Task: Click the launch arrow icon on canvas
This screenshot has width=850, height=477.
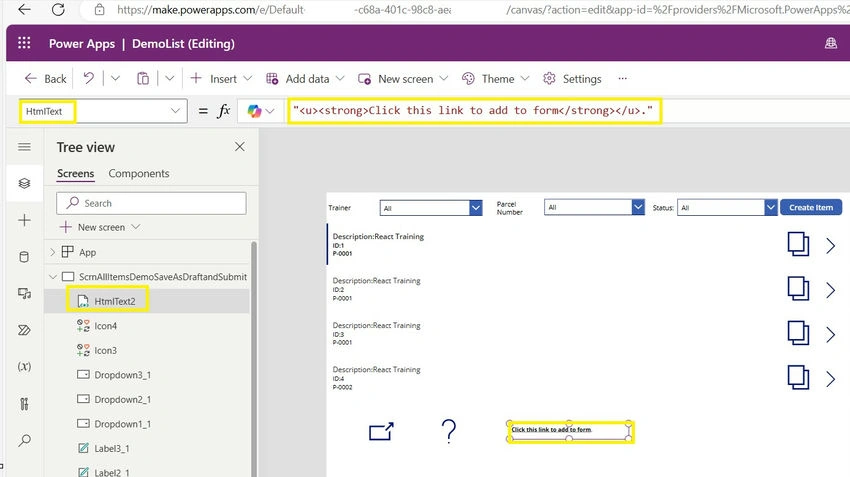Action: (381, 431)
